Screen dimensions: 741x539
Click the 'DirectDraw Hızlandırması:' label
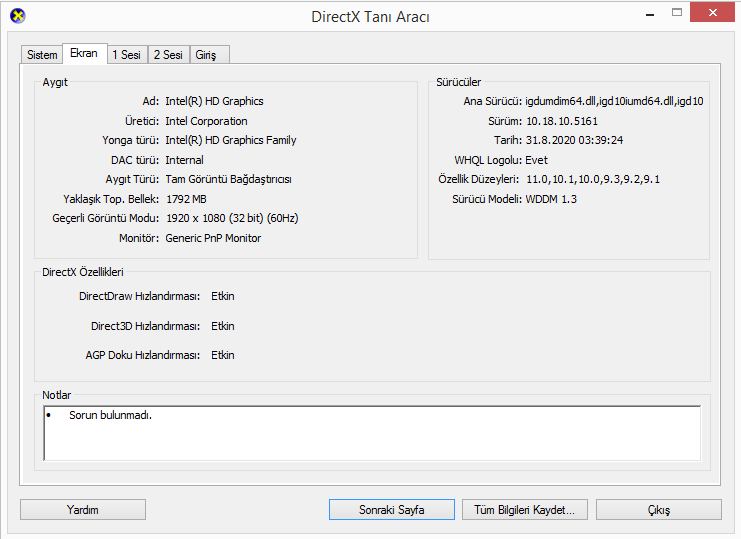pos(139,296)
